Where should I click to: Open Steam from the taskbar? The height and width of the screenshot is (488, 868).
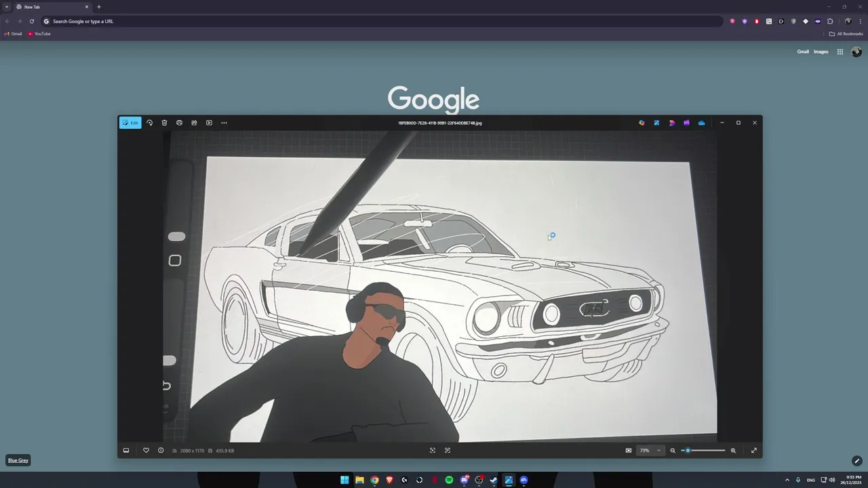tap(494, 480)
